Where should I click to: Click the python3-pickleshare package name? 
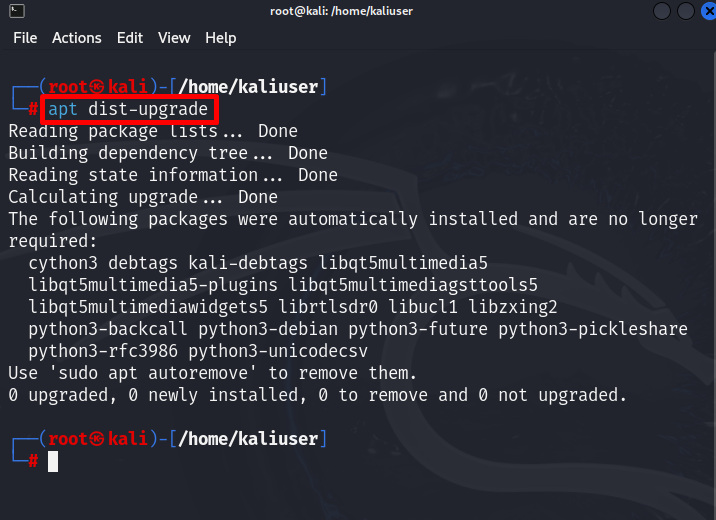coord(593,329)
